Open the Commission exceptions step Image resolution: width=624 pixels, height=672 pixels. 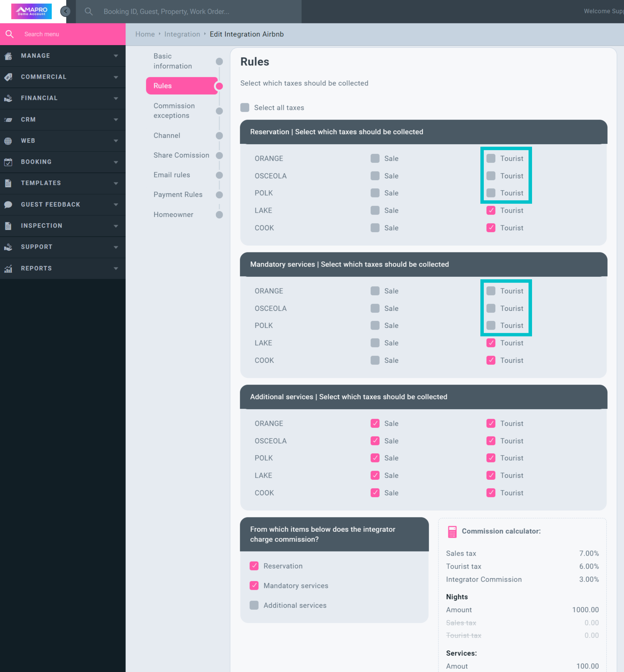pos(174,111)
